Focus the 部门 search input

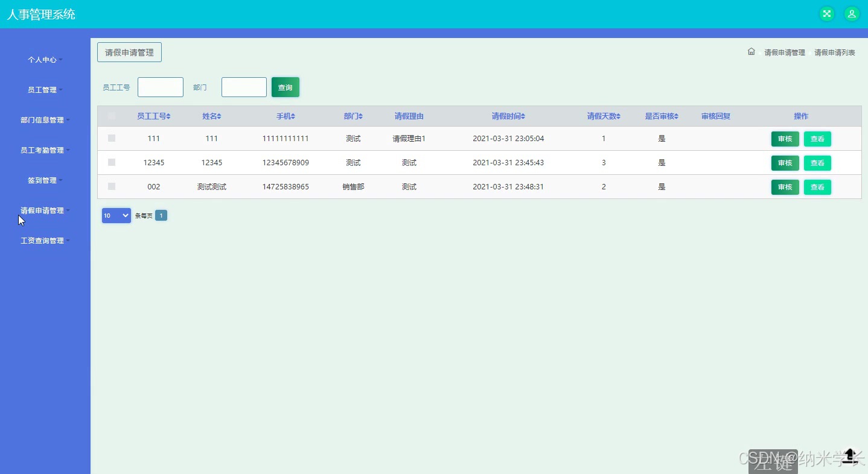tap(244, 87)
